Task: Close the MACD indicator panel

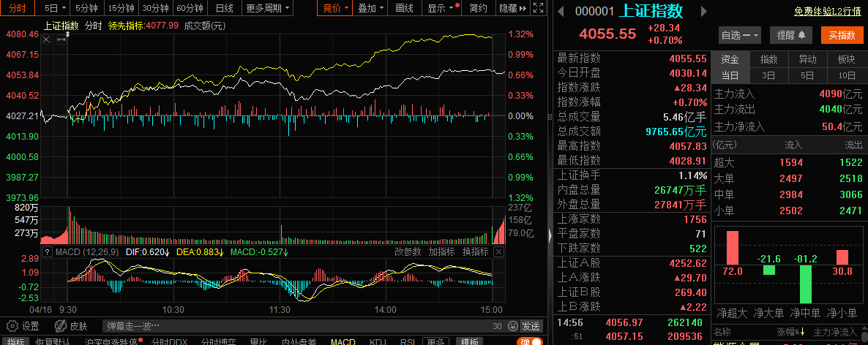Action: (x=498, y=252)
